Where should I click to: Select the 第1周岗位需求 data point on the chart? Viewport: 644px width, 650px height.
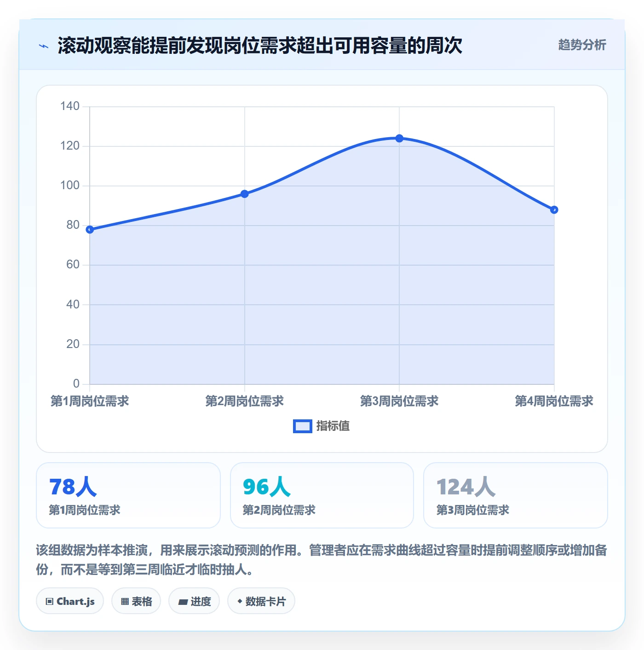(90, 229)
